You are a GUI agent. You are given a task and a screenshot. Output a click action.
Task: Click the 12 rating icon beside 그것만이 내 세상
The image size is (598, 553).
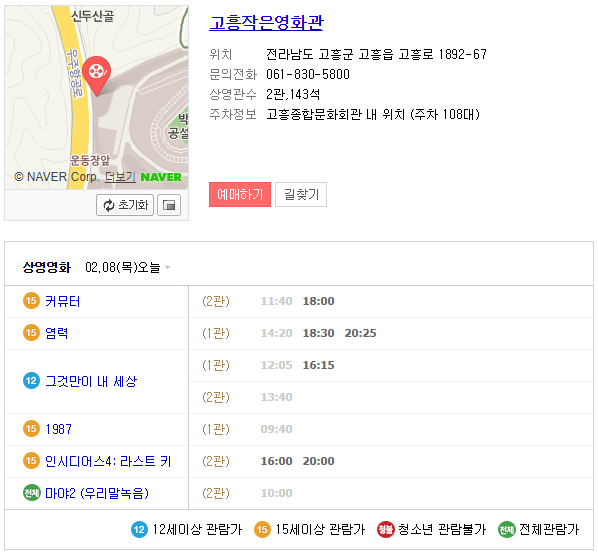pyautogui.click(x=31, y=381)
